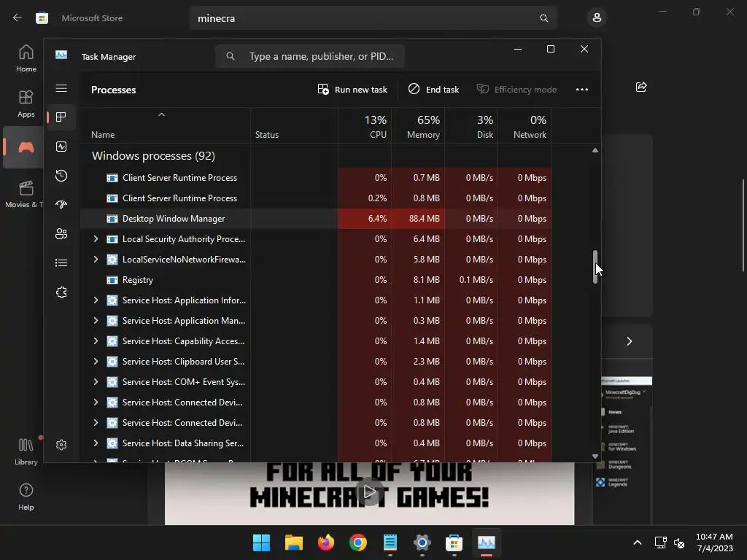Image resolution: width=747 pixels, height=560 pixels.
Task: Expand Service Host: COM+ Event System row
Action: (96, 382)
